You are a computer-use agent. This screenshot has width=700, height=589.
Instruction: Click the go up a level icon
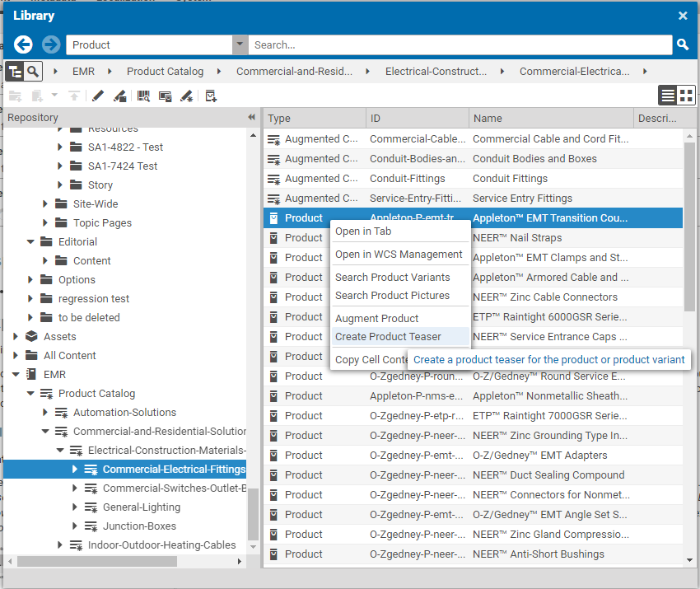[x=74, y=96]
